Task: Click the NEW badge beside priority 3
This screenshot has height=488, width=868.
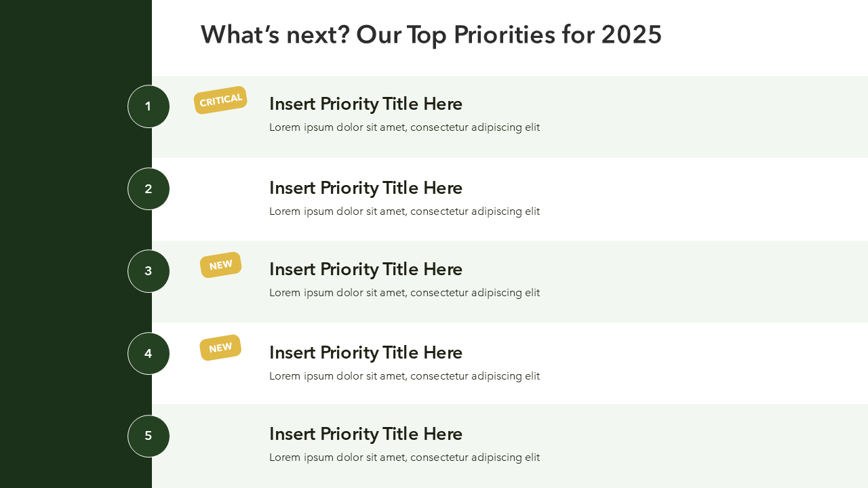Action: (220, 265)
